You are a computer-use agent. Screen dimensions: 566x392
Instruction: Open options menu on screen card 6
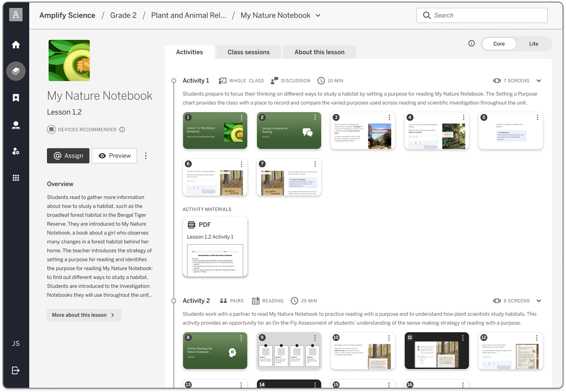[242, 164]
